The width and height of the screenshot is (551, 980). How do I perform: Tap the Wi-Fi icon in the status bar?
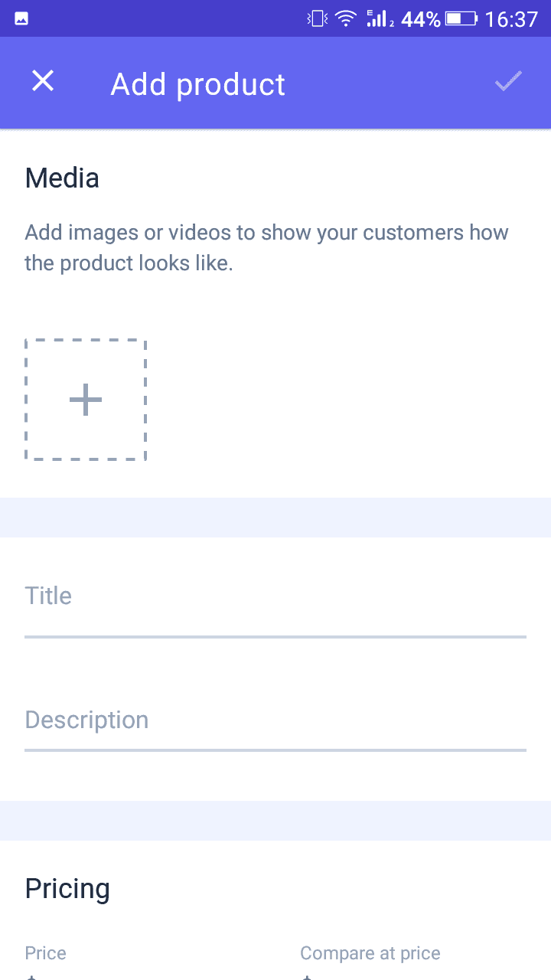tap(344, 17)
